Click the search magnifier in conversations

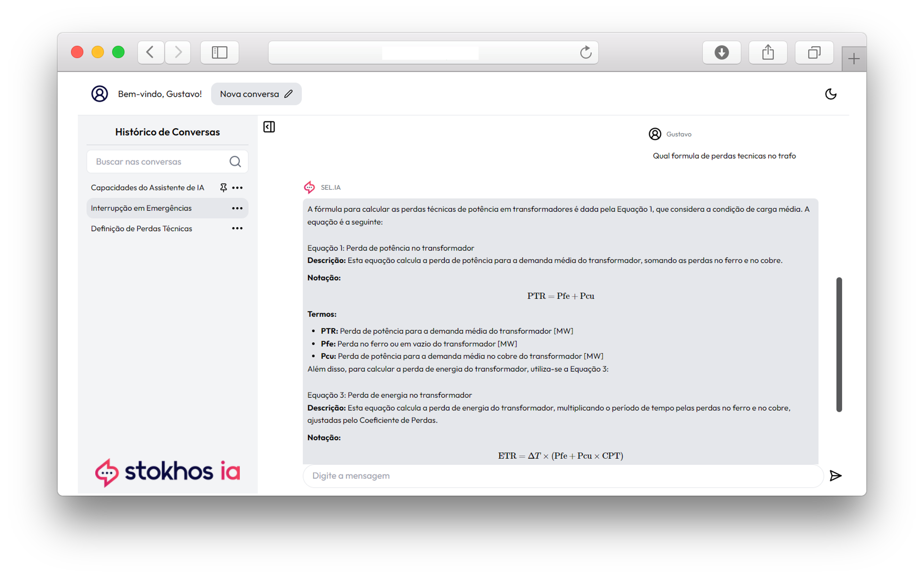pyautogui.click(x=235, y=162)
